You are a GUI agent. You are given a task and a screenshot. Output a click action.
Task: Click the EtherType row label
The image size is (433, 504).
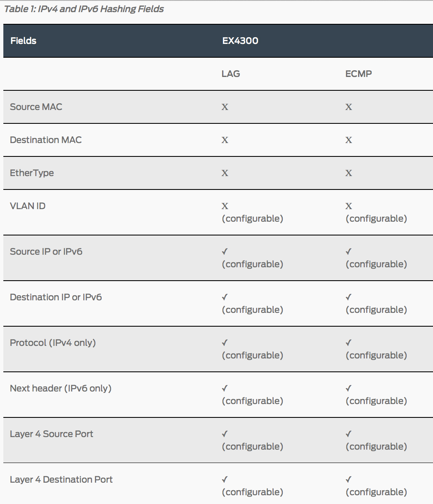pyautogui.click(x=32, y=173)
